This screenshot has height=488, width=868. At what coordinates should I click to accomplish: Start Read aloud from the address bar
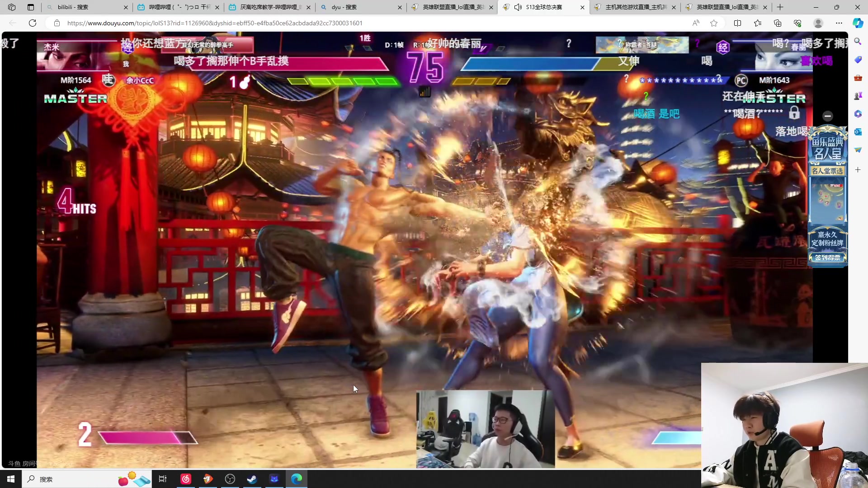[696, 23]
